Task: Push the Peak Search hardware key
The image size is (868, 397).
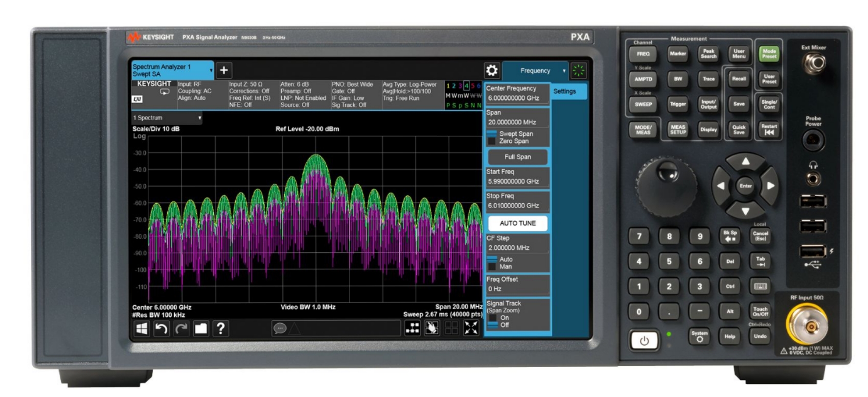Action: (708, 54)
